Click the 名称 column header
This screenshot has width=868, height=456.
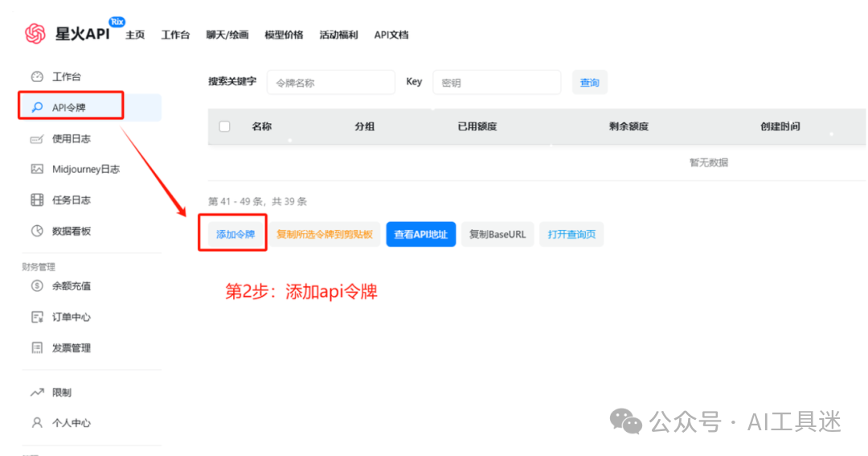(x=262, y=126)
